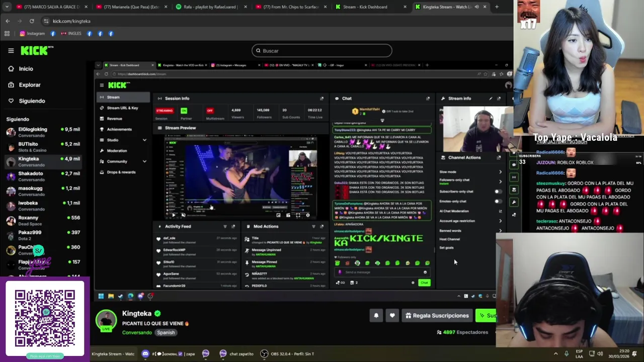
Task: Pop out the dashboard Chat panel
Action: (428, 99)
